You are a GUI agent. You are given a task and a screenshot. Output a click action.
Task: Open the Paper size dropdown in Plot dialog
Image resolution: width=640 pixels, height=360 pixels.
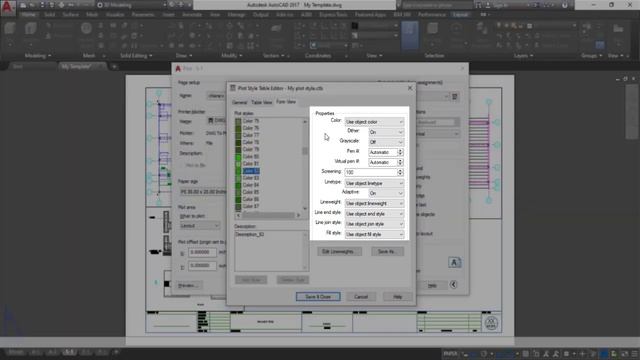pos(203,191)
